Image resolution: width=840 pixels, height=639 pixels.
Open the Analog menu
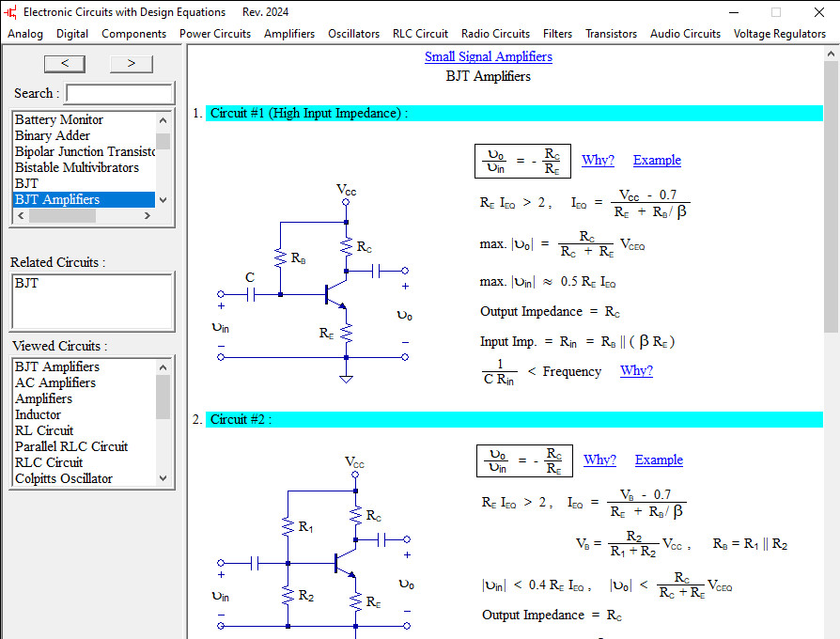coord(25,34)
